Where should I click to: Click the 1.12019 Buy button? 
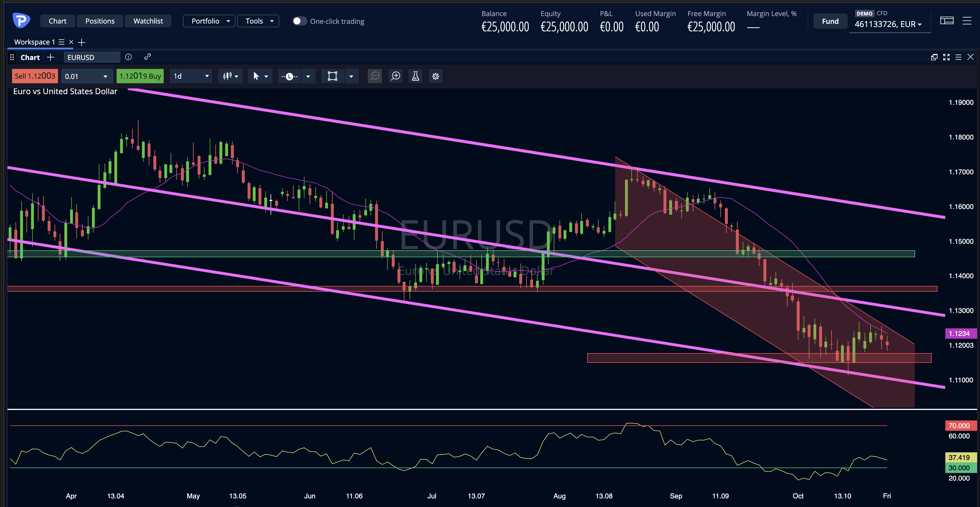pyautogui.click(x=140, y=76)
